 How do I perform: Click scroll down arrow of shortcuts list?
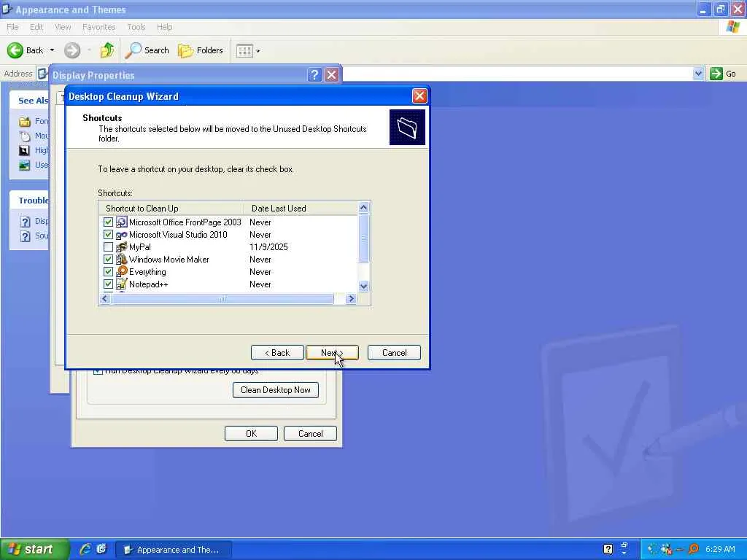(x=363, y=286)
